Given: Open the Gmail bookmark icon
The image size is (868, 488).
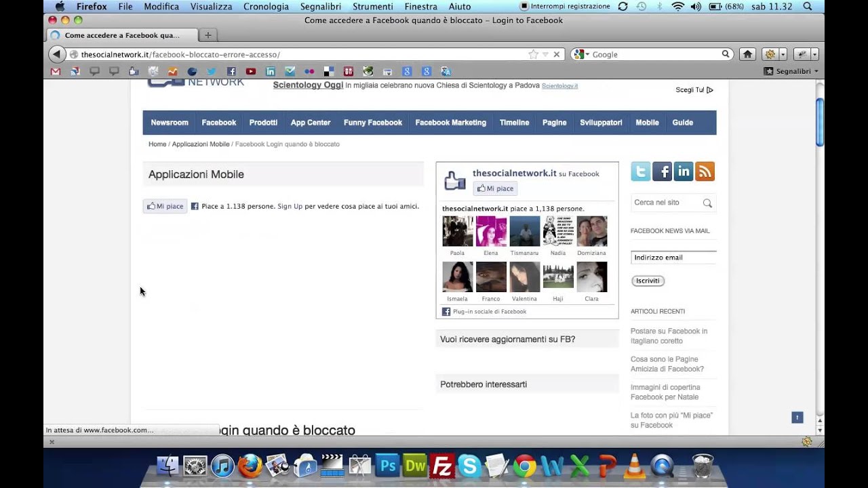Looking at the screenshot, I should [x=56, y=71].
